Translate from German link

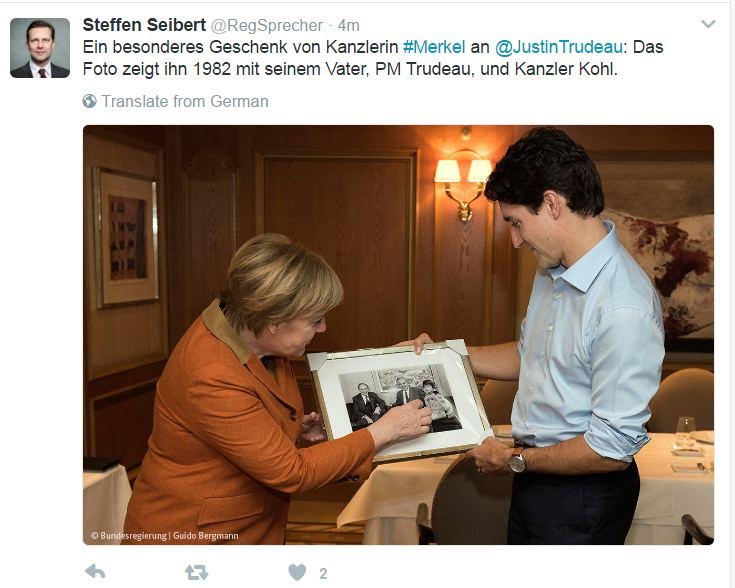[185, 101]
